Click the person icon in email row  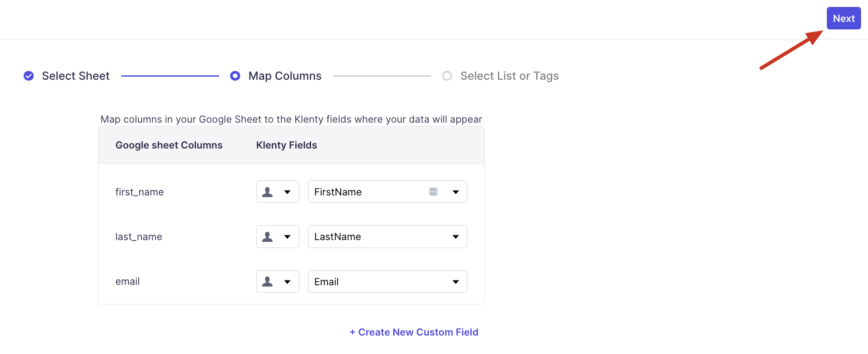[x=267, y=281]
